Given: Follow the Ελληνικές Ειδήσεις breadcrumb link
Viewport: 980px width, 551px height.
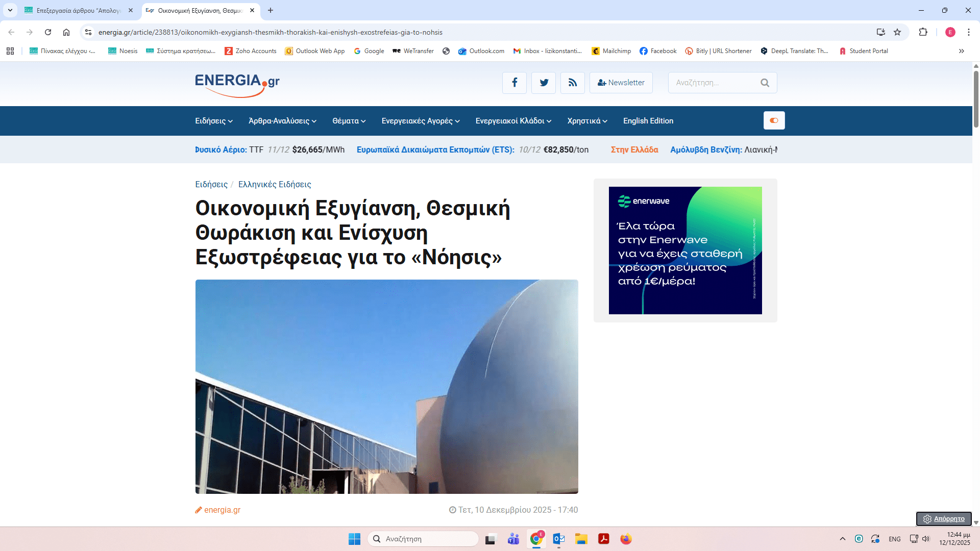Looking at the screenshot, I should click(x=275, y=184).
